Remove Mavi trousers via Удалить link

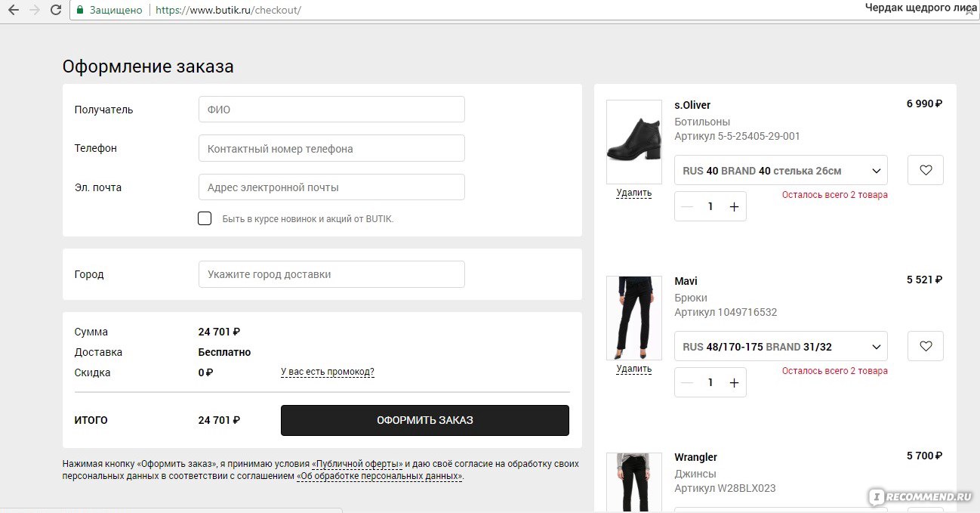point(633,369)
